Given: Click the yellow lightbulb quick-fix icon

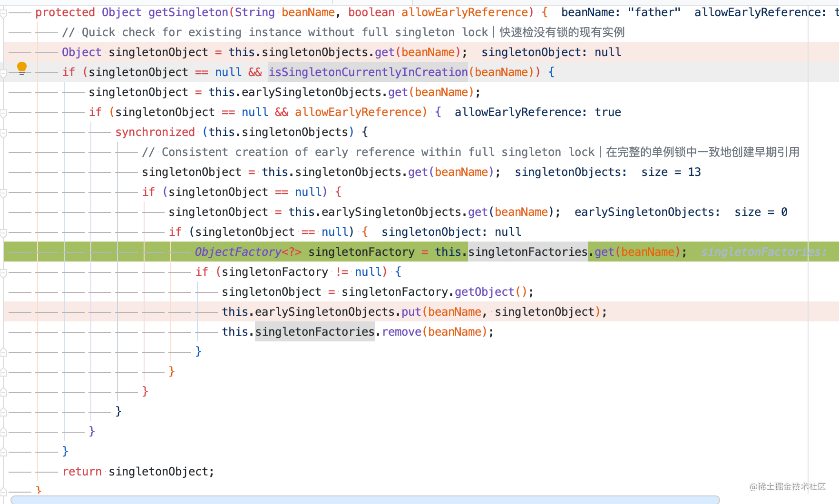Looking at the screenshot, I should (x=22, y=68).
